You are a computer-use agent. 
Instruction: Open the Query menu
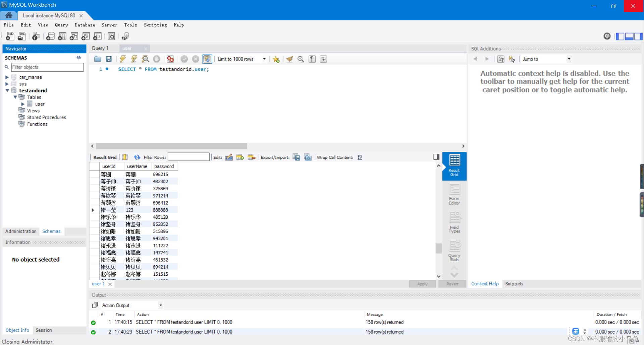[x=61, y=25]
